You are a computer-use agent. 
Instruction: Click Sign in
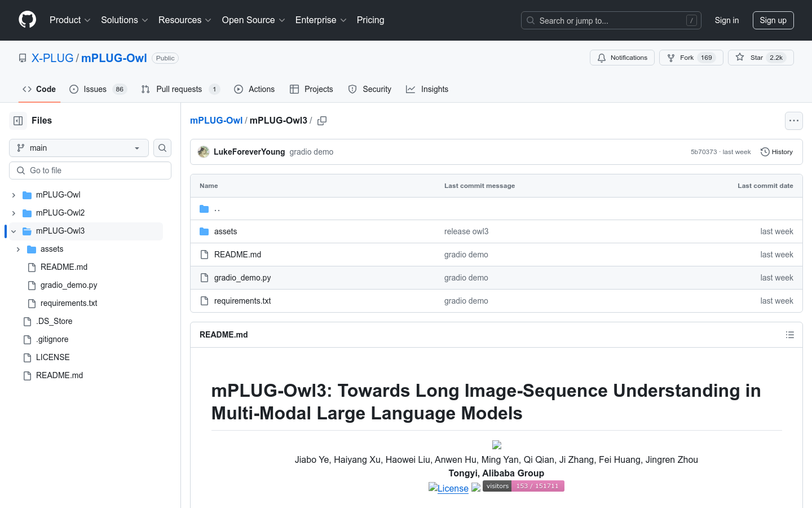[726, 20]
